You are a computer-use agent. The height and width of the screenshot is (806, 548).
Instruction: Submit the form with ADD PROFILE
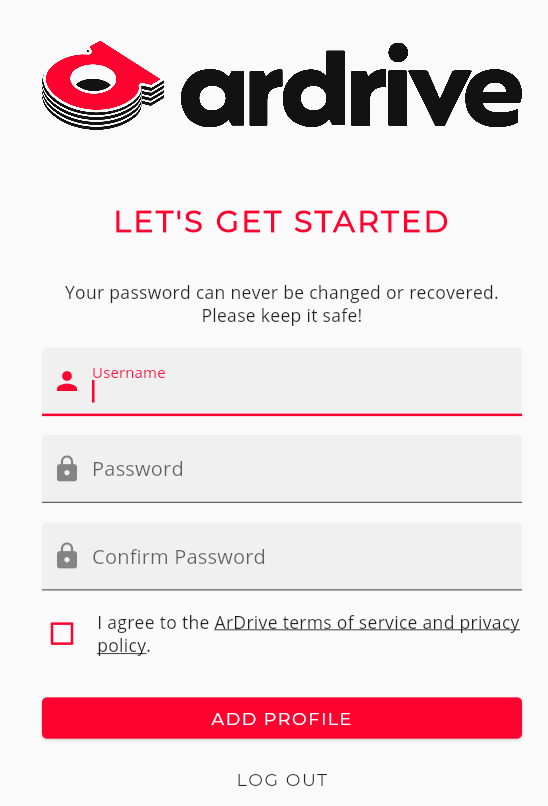(x=282, y=718)
